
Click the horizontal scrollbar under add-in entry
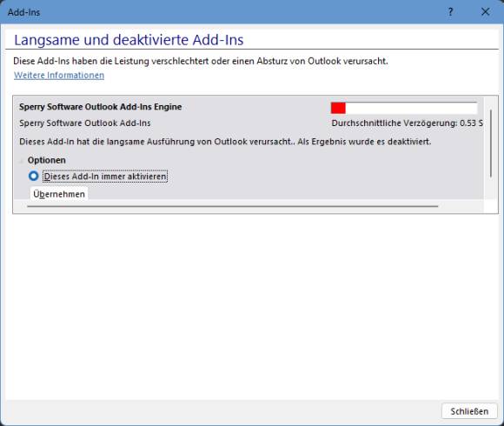(x=233, y=206)
